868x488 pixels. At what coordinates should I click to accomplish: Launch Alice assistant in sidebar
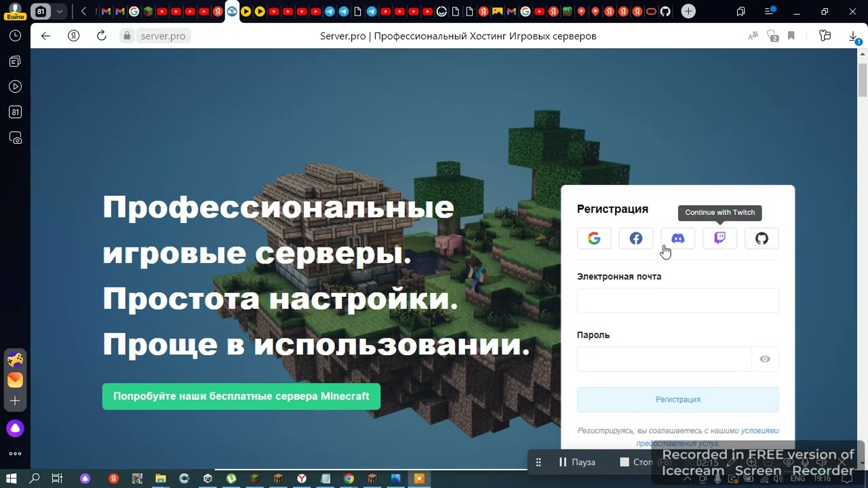(x=15, y=428)
